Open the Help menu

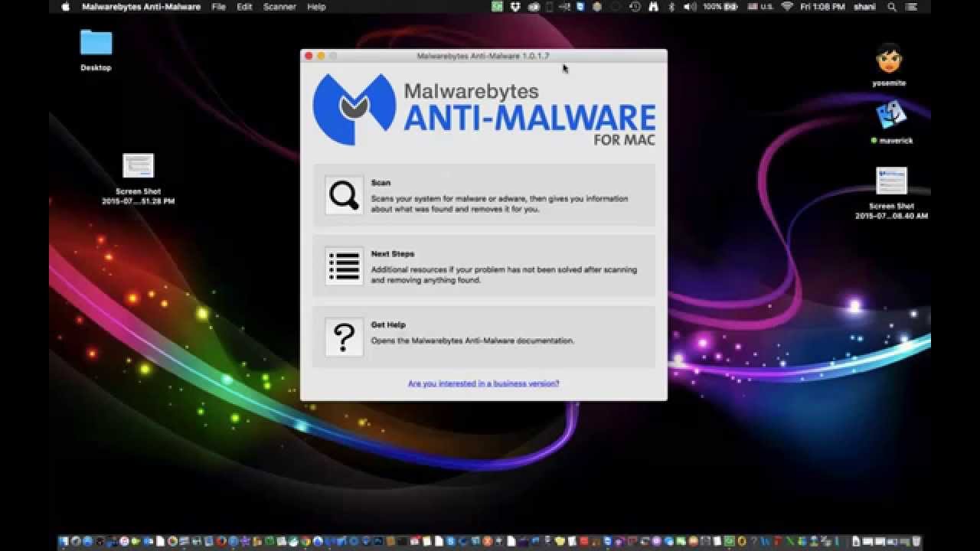[316, 7]
